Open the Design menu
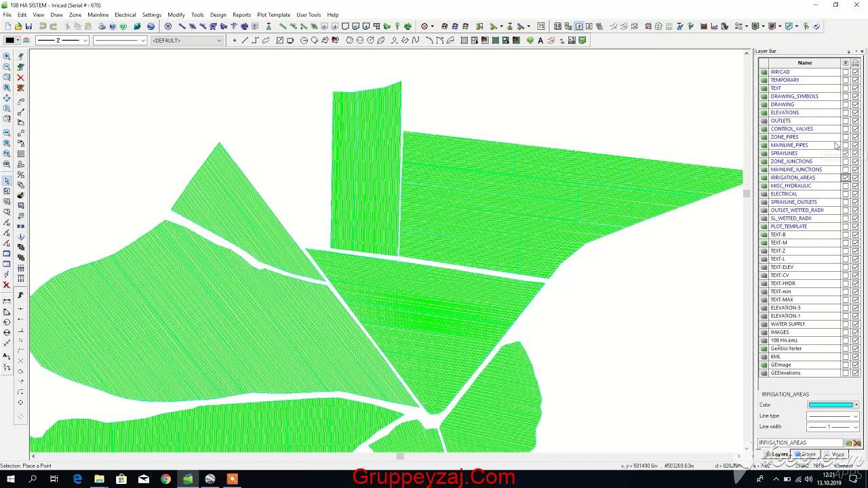 click(x=218, y=14)
